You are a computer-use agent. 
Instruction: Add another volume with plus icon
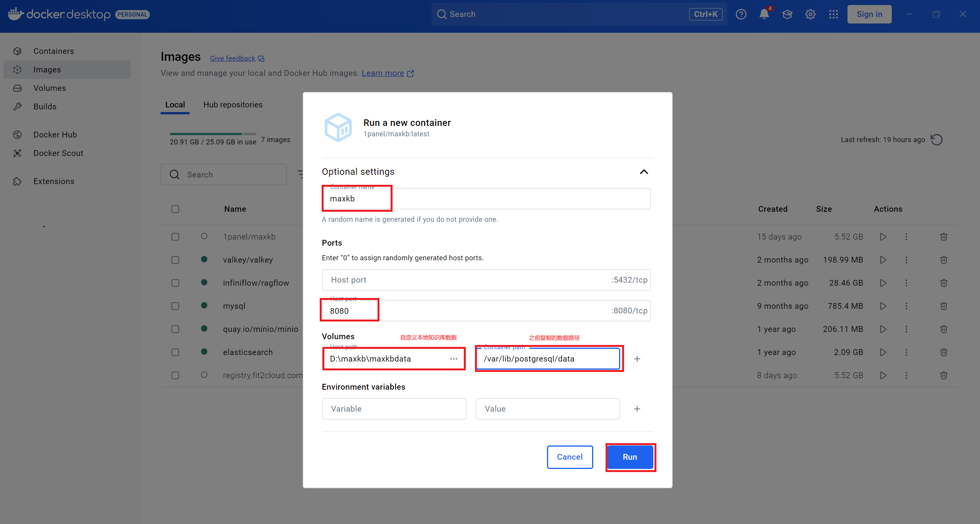(x=637, y=359)
